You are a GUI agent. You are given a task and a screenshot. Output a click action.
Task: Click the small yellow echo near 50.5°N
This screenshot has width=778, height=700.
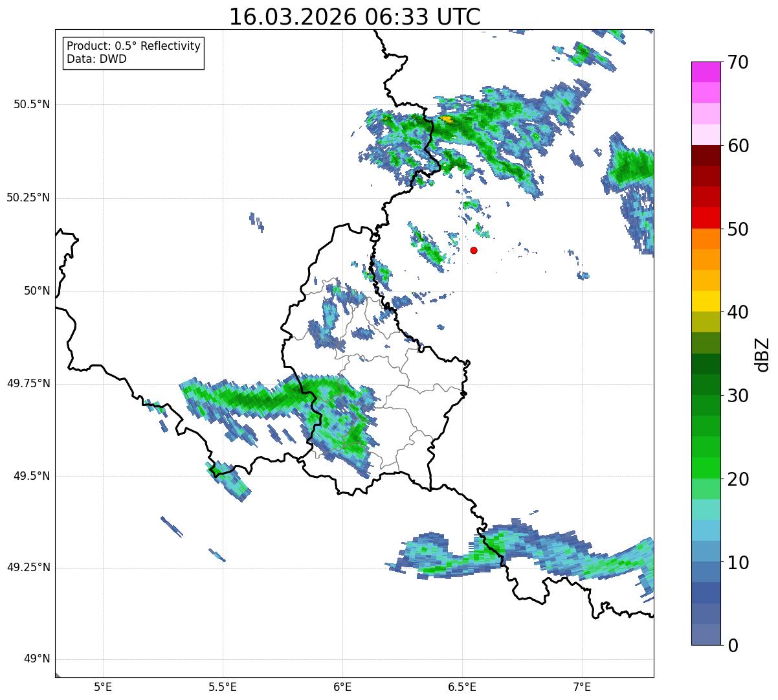(x=447, y=119)
